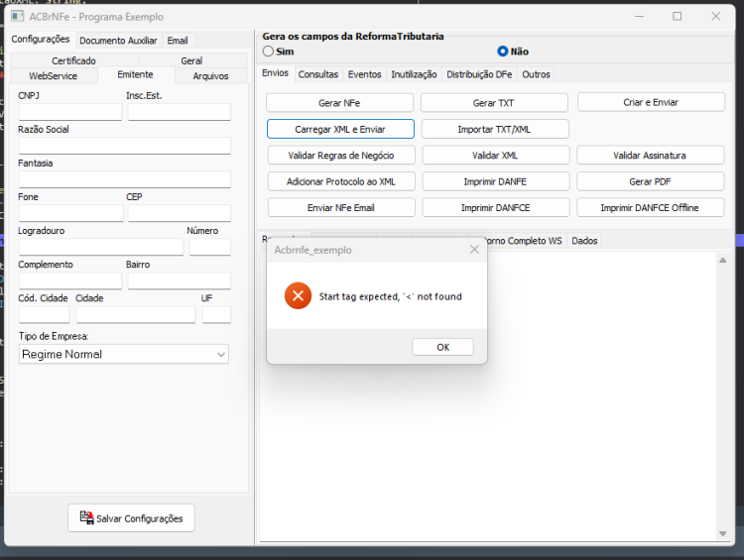Click the CEP input field
The image size is (744, 560).
179,213
